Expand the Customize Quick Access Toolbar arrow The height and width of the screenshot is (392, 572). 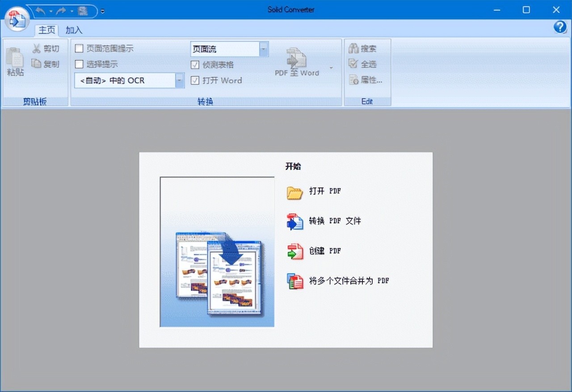click(x=103, y=11)
